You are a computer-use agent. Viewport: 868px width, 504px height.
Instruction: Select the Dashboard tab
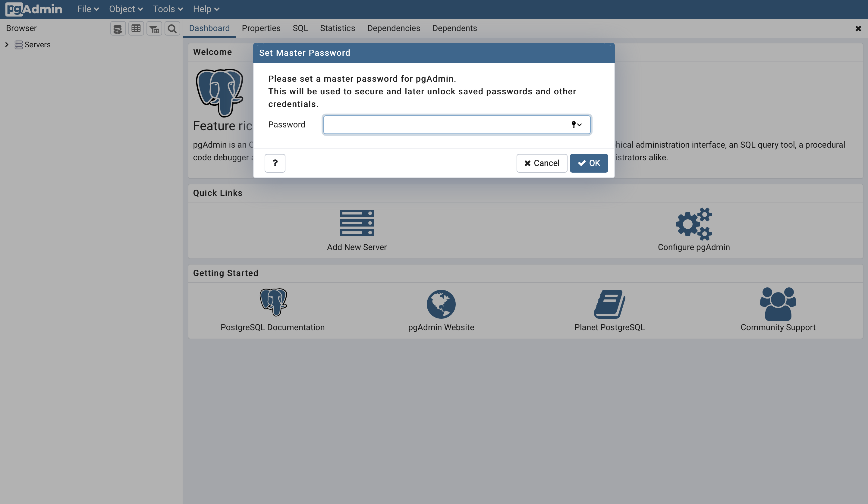tap(209, 28)
